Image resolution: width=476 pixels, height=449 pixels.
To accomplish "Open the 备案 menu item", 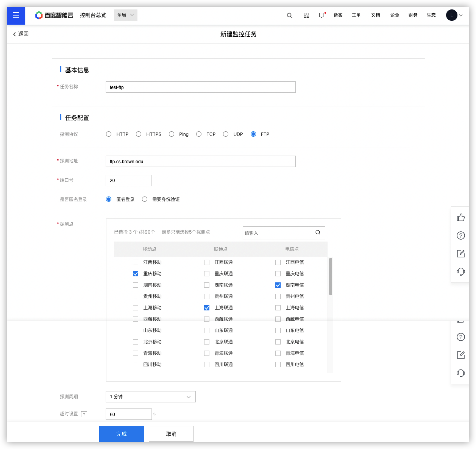I will click(338, 15).
